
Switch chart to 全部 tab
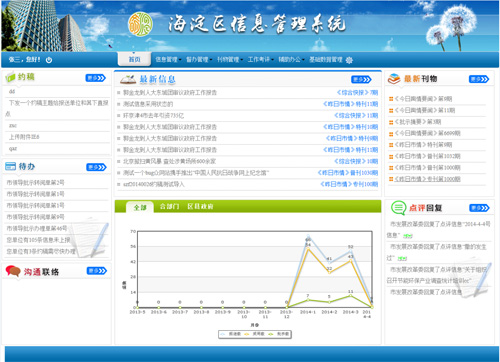point(140,207)
